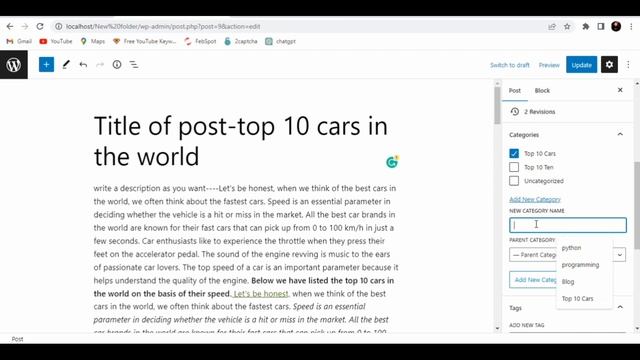Close the settings sidebar
This screenshot has height=360, width=640.
(620, 90)
